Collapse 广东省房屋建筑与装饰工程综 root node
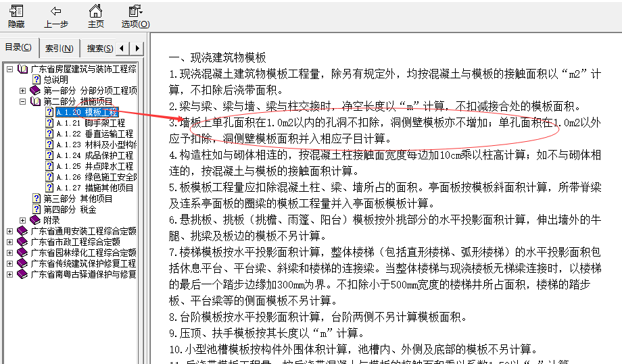 [x=9, y=70]
